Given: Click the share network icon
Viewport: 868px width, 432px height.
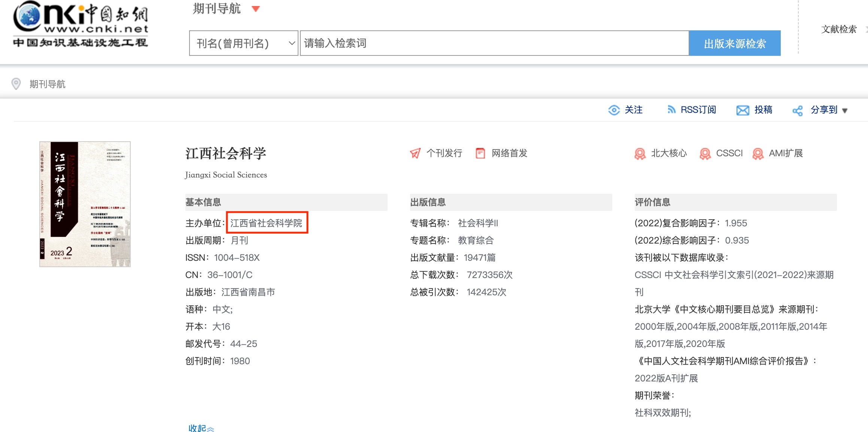Looking at the screenshot, I should pos(797,111).
